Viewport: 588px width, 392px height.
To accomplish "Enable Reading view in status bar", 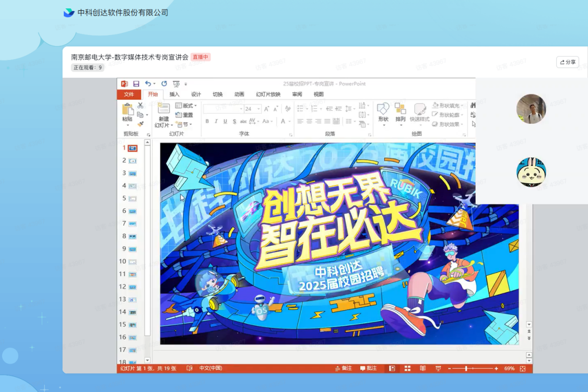I will (x=422, y=369).
